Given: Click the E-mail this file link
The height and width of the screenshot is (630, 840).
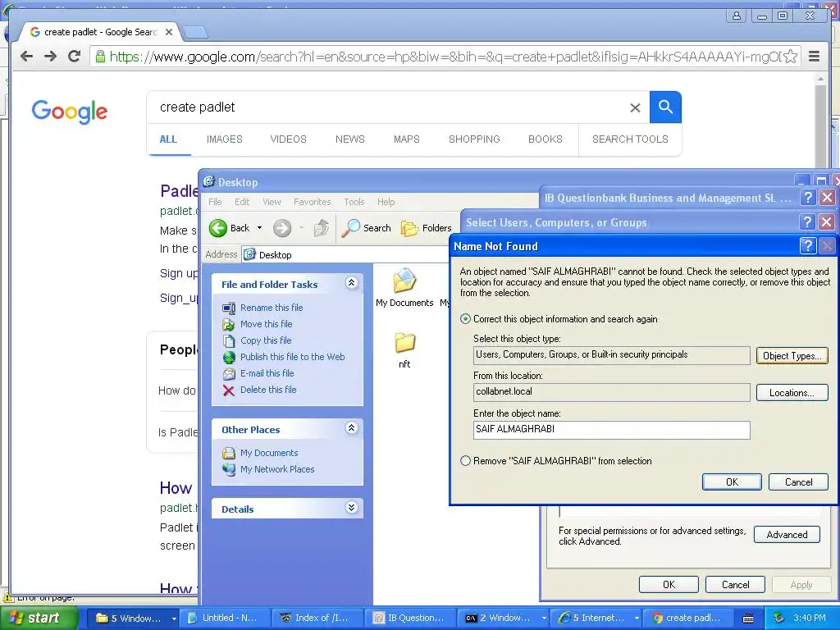Looking at the screenshot, I should [267, 373].
